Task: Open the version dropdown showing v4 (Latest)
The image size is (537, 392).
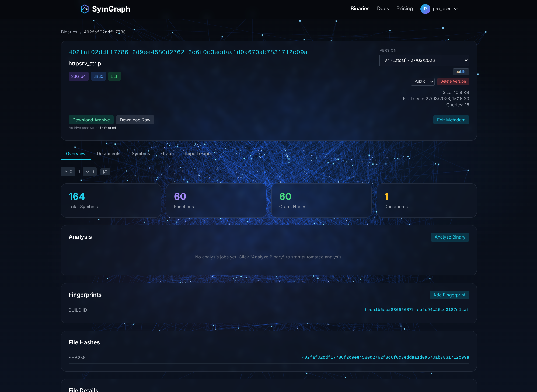Action: (x=424, y=60)
